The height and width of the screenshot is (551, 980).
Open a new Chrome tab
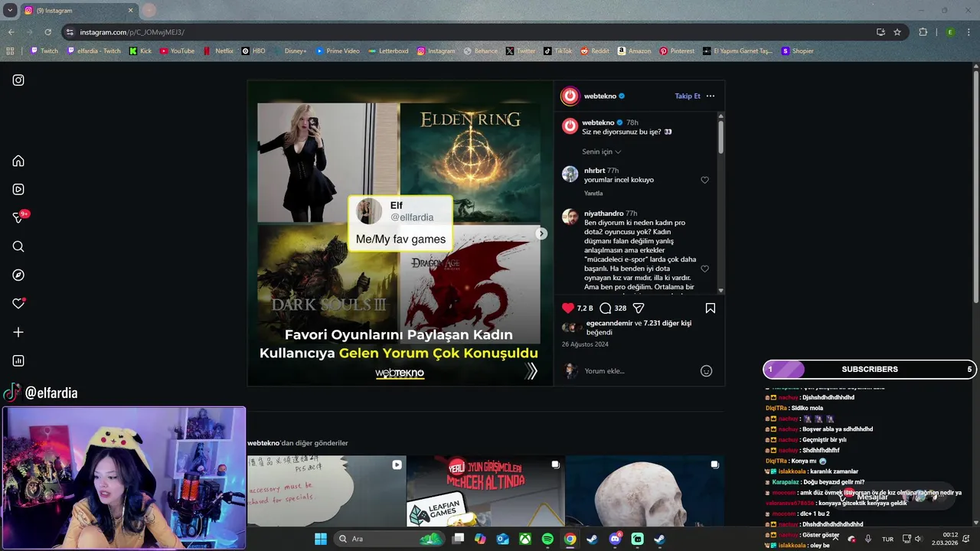click(x=149, y=11)
